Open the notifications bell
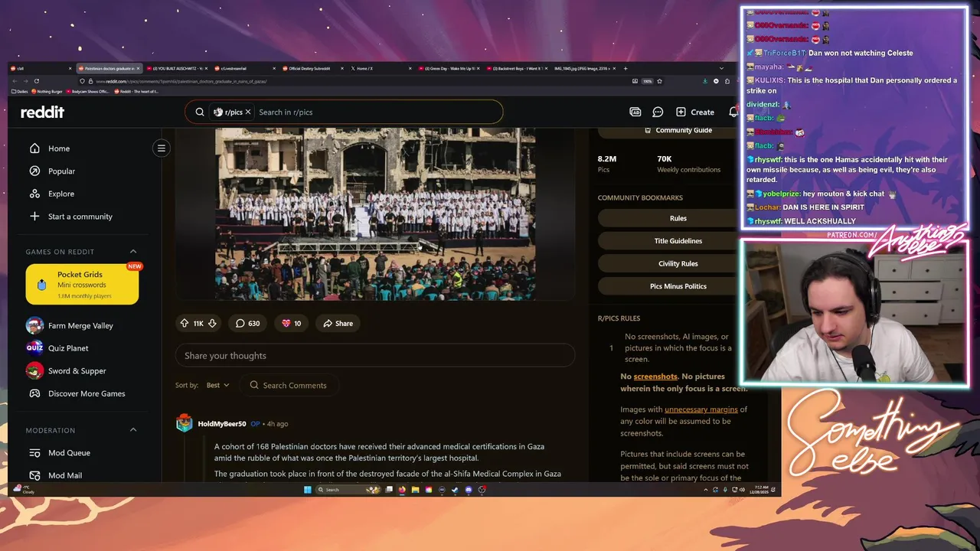980x551 pixels. [733, 112]
